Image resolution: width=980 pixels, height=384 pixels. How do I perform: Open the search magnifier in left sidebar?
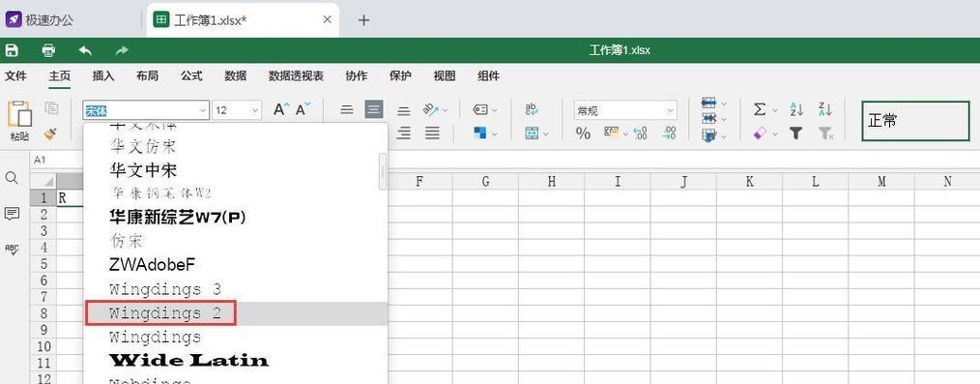click(12, 178)
